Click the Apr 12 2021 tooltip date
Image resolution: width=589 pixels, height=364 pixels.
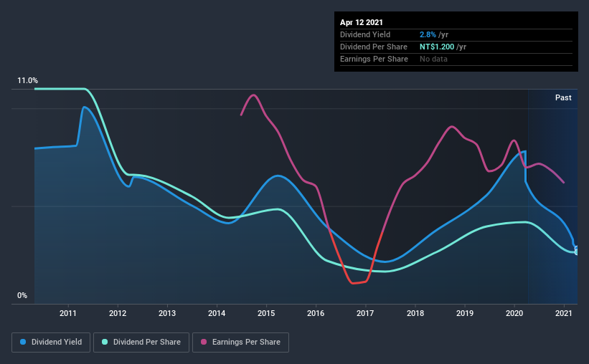tap(362, 22)
